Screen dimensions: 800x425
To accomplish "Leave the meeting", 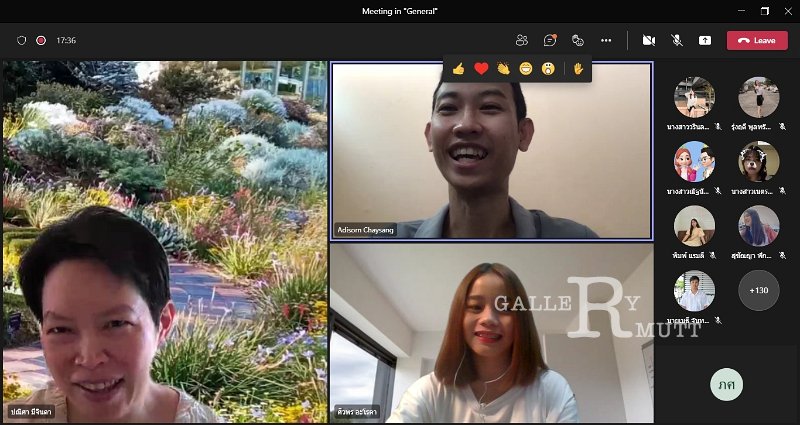I will (757, 40).
